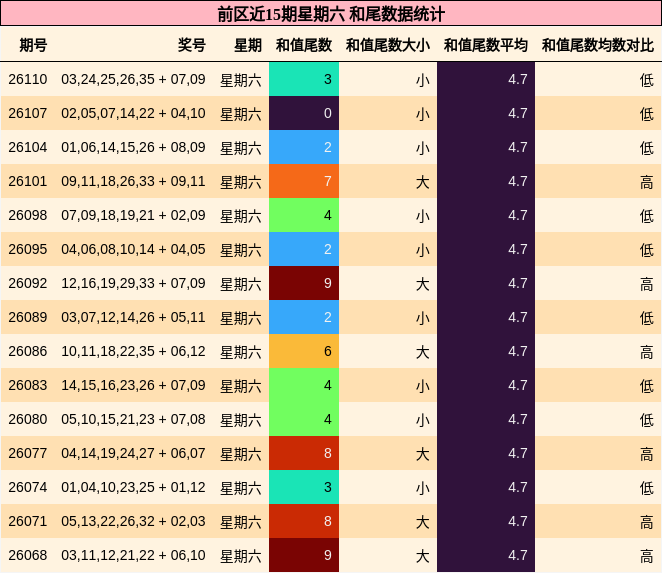Click winning numbers 01,06,14,15,26 + 08,09
This screenshot has height=573, width=662.
coord(133,147)
